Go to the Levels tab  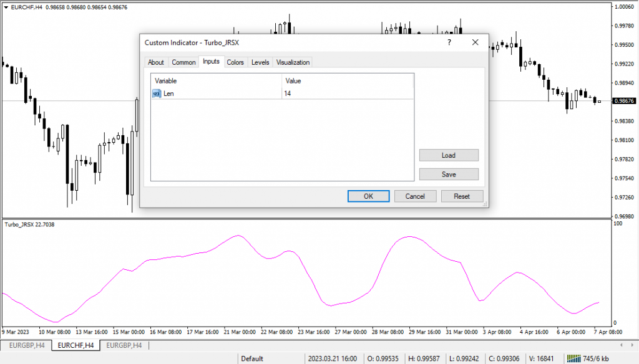tap(260, 62)
